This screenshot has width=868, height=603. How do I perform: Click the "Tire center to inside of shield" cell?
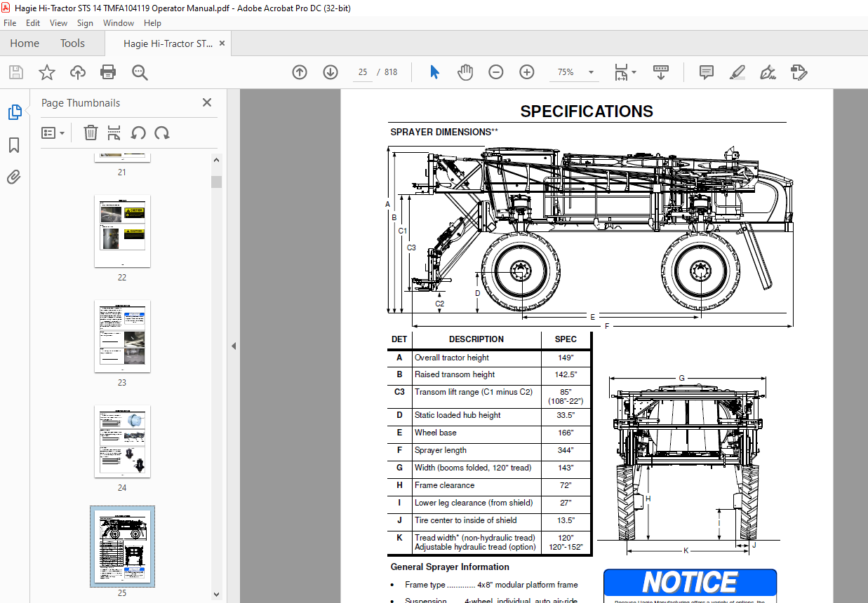pyautogui.click(x=466, y=520)
